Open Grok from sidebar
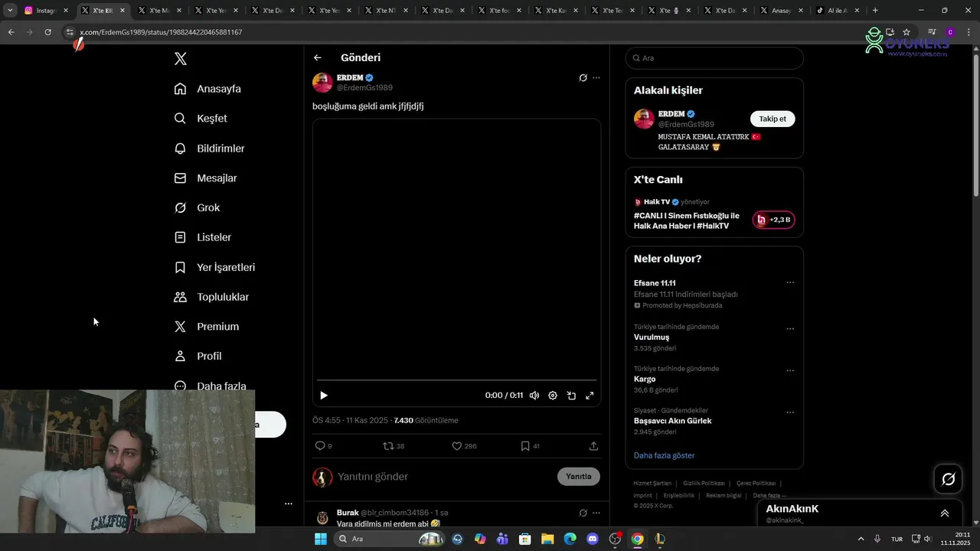Viewport: 980px width, 551px height. [197, 207]
